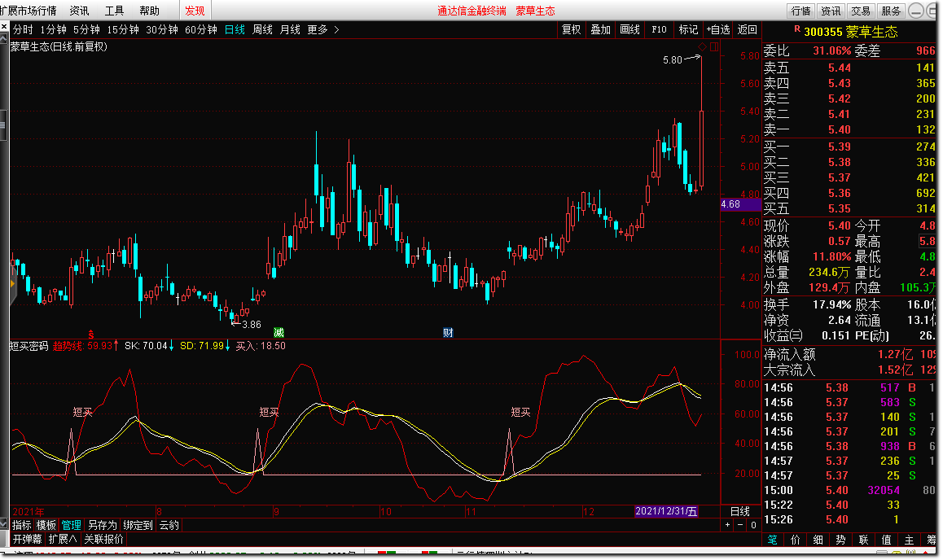943x560 pixels.
Task: Select the 主 tab in the quote panel
Action: 910,540
